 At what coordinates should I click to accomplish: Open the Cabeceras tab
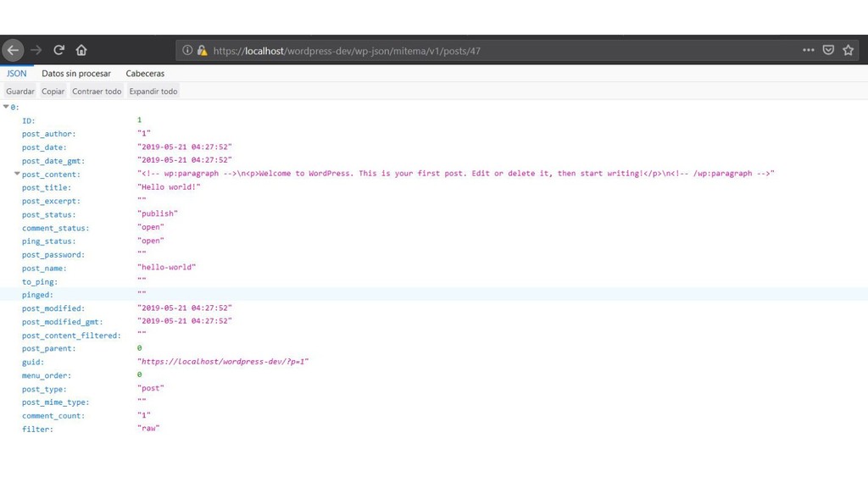[145, 73]
